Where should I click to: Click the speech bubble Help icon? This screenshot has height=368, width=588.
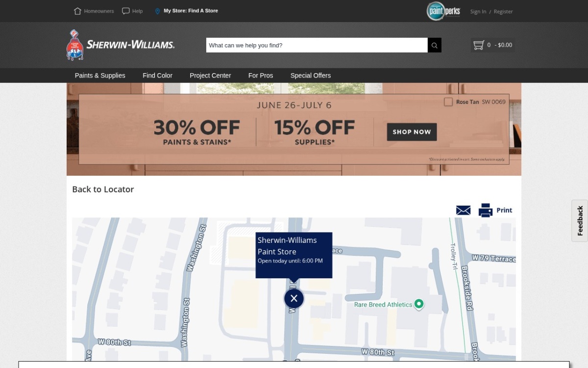pos(126,11)
